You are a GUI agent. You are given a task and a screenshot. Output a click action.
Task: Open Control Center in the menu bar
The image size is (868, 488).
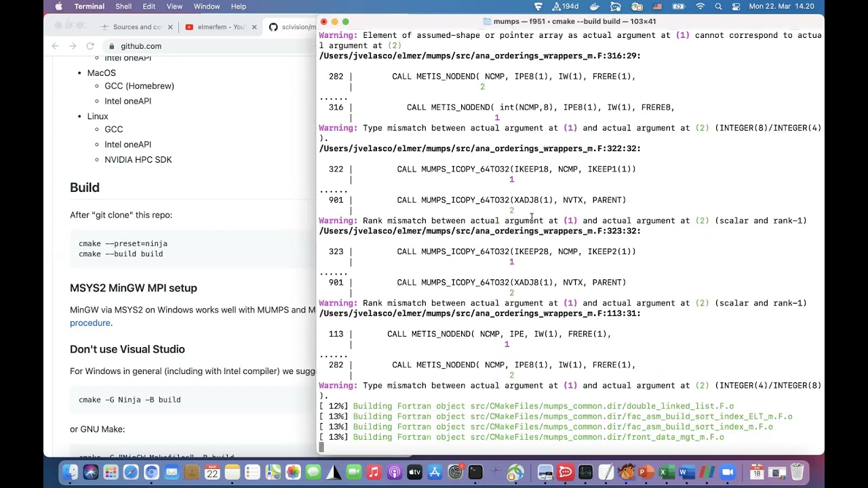coord(736,7)
